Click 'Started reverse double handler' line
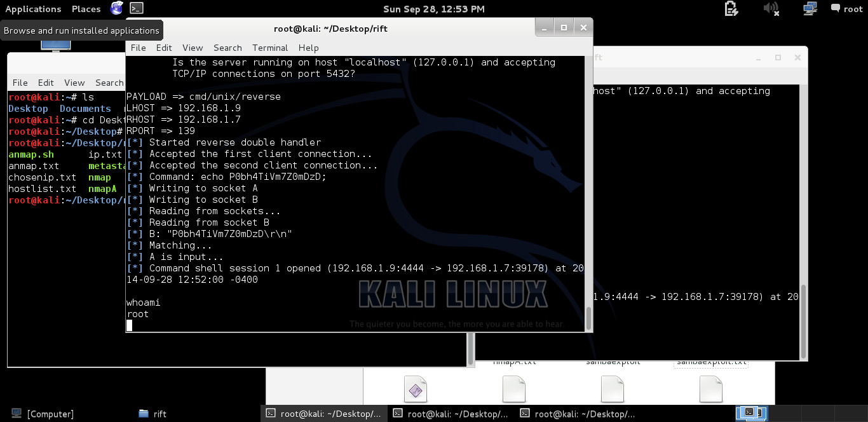This screenshot has width=868, height=422. tap(224, 142)
